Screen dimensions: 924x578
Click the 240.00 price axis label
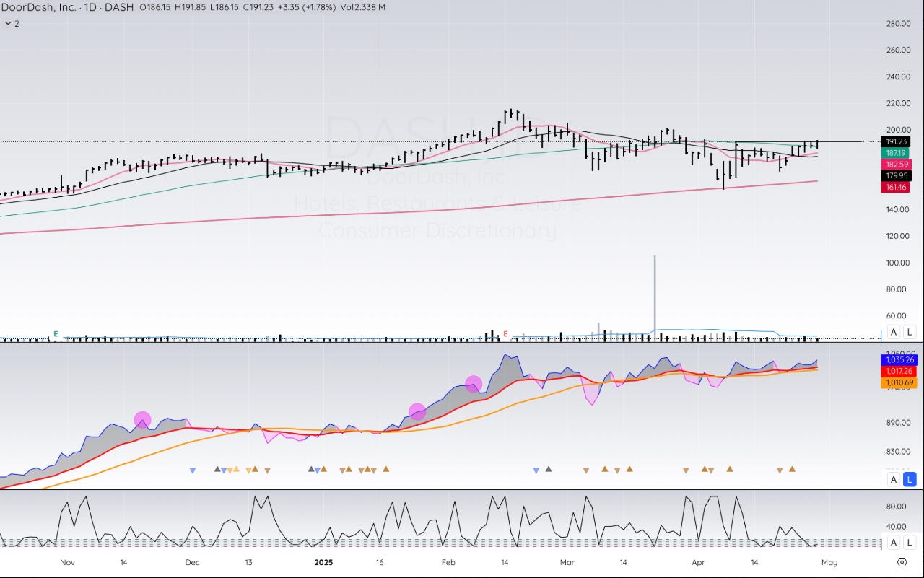pyautogui.click(x=898, y=77)
